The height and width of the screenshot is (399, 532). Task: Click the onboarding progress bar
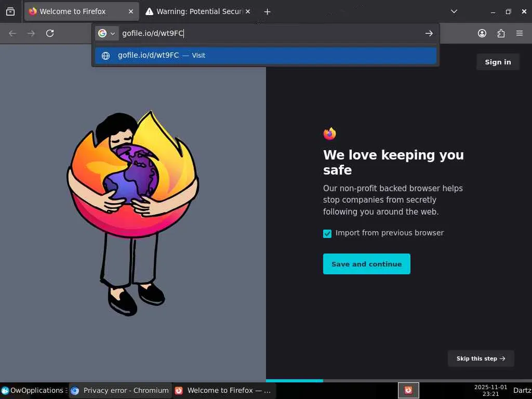coord(398,381)
